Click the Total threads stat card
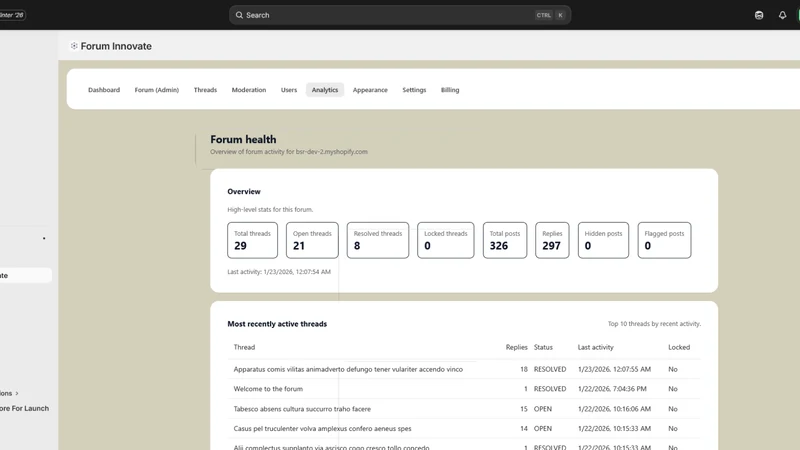Screen dimensions: 800x450 tap(253, 240)
